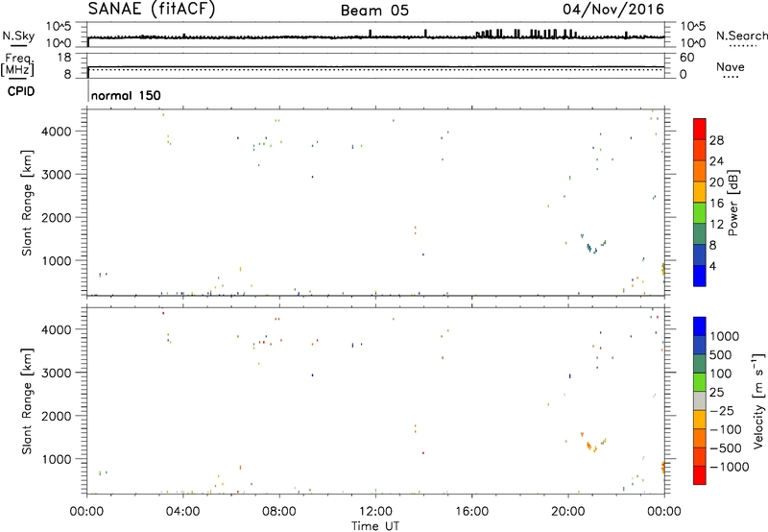Click the 'N.Search' legend label
Screen dimensions: 768x532
click(741, 36)
